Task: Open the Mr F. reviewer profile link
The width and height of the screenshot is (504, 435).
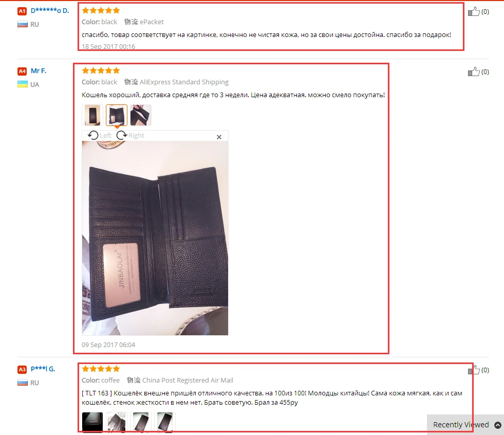Action: pos(39,71)
